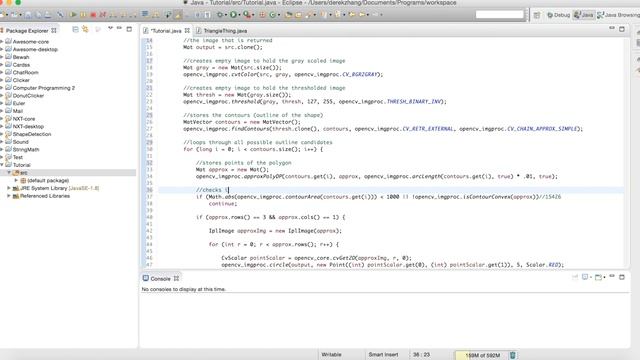Image resolution: width=640 pixels, height=360 pixels.
Task: Close the Tutorial.java tab
Action: [187, 31]
